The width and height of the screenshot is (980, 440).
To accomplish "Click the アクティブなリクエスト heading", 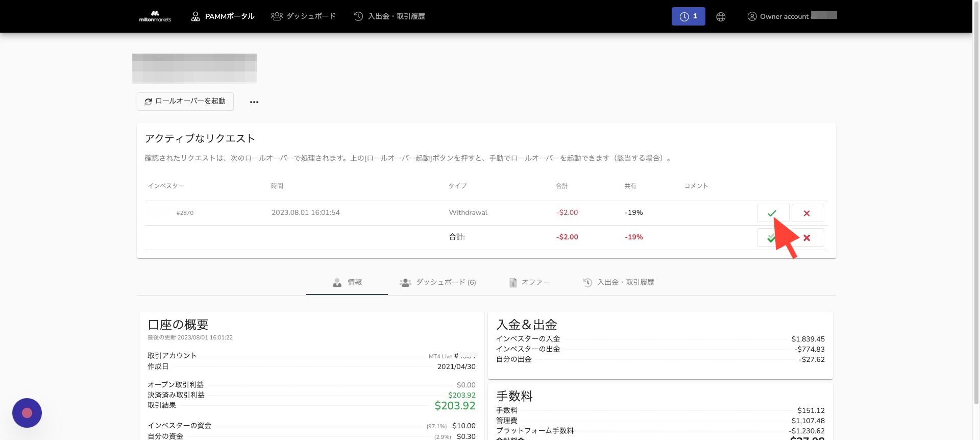I will pyautogui.click(x=200, y=138).
